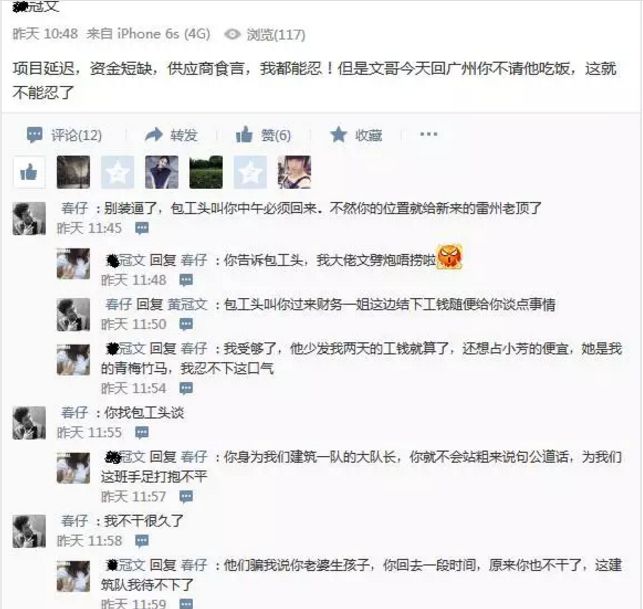Screen dimensions: 643x609
Task: View the woman portrait liker avatar
Action: 162,172
